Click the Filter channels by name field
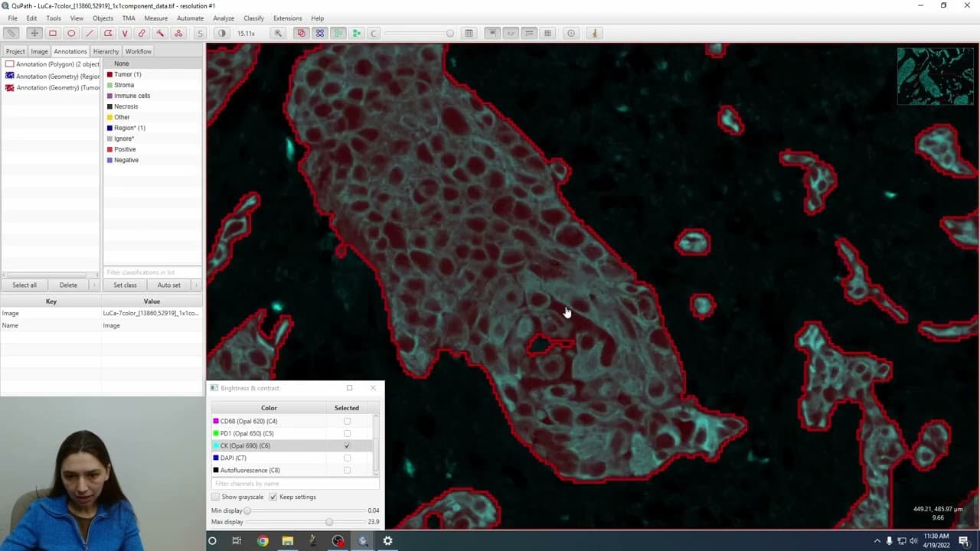Screen dimensions: 980x551 tap(295, 484)
